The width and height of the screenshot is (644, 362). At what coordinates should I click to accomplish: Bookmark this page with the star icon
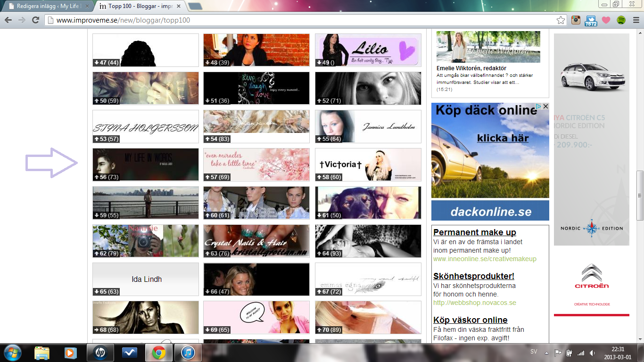[x=561, y=20]
